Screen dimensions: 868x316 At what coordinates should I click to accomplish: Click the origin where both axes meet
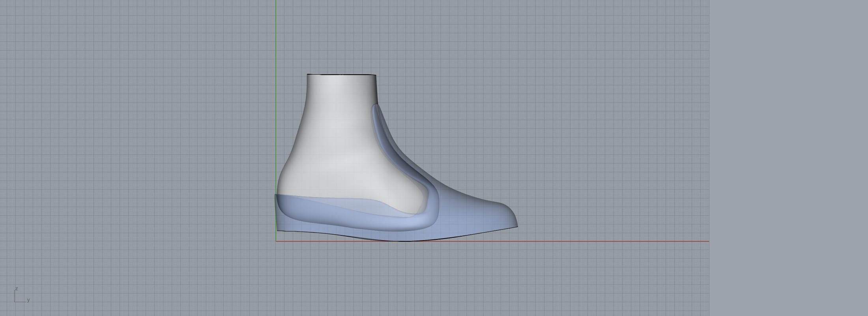[x=276, y=241]
